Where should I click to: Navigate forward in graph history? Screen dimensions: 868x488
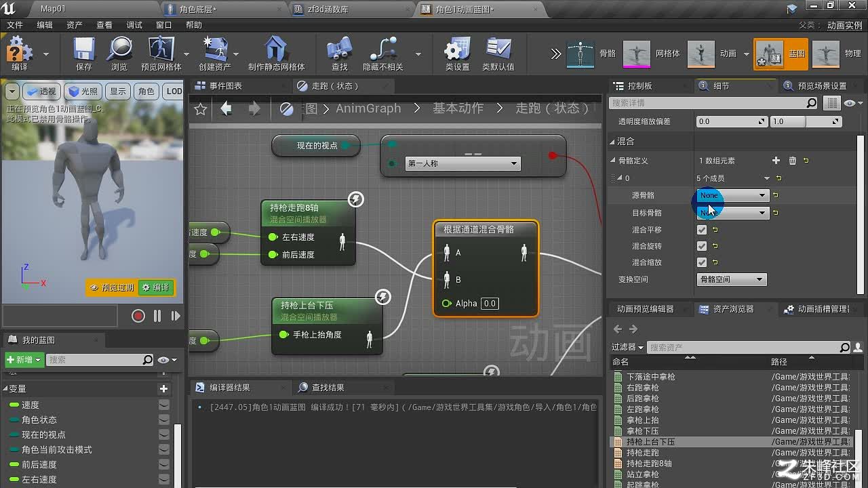[x=254, y=109]
